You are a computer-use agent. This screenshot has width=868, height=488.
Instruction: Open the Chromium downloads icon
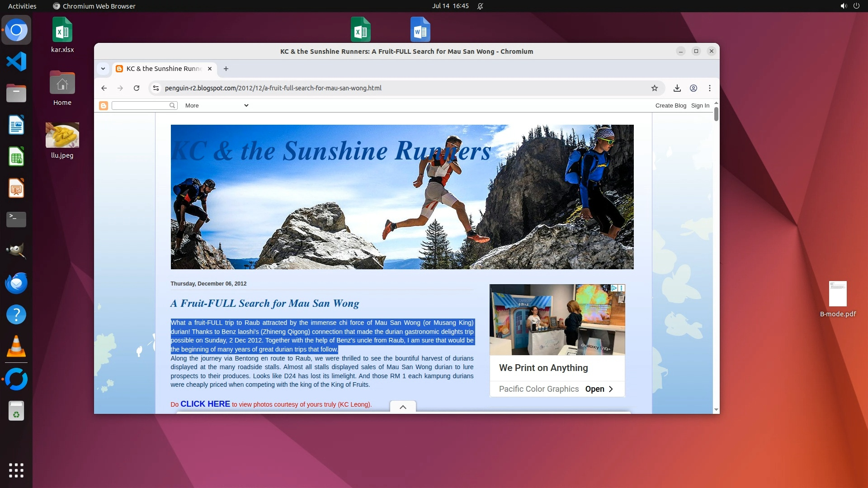coord(677,88)
